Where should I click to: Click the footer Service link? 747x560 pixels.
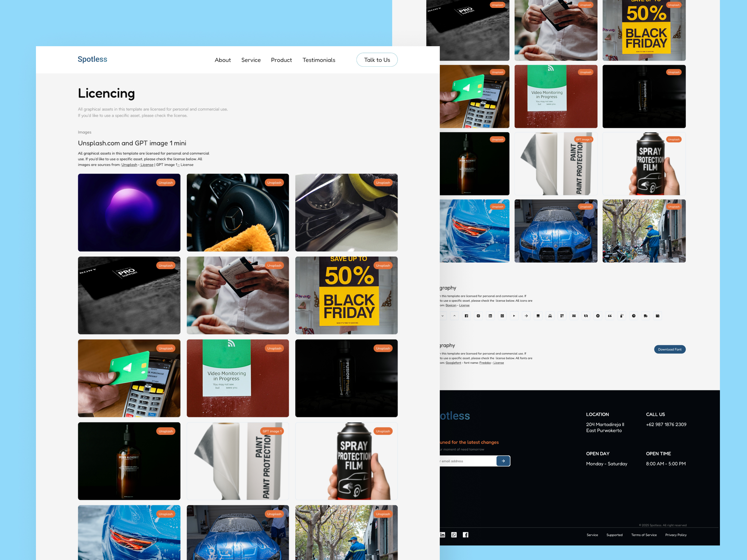tap(592, 535)
